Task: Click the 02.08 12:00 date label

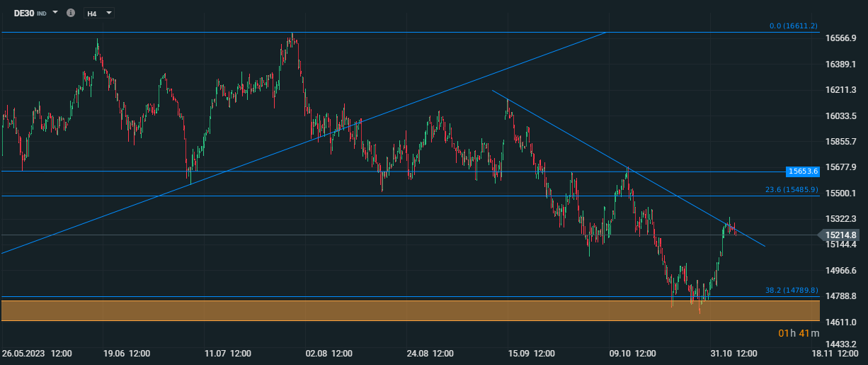Action: [x=331, y=352]
